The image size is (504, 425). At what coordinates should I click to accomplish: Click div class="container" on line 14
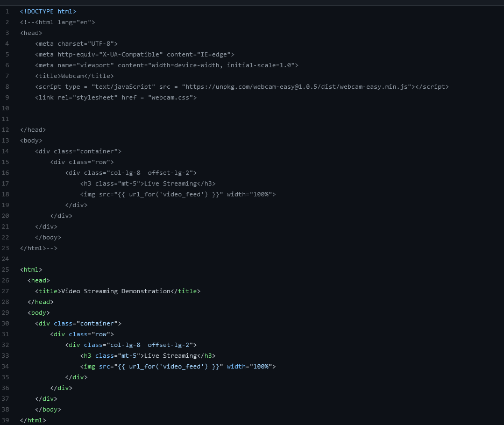(78, 151)
